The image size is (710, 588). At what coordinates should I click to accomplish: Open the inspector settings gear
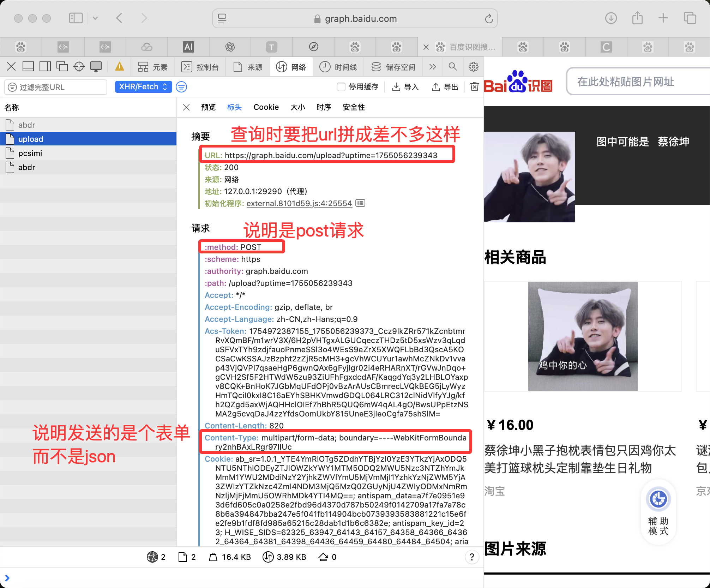474,67
